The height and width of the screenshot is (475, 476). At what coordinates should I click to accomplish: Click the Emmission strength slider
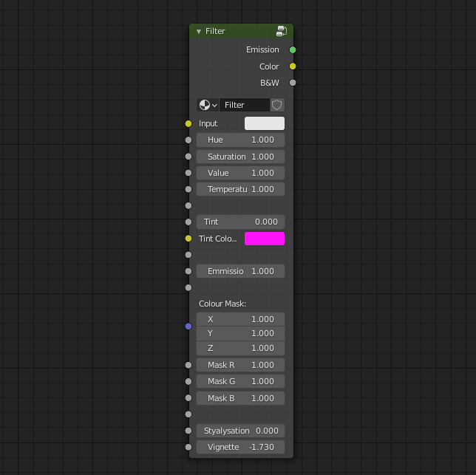point(240,271)
